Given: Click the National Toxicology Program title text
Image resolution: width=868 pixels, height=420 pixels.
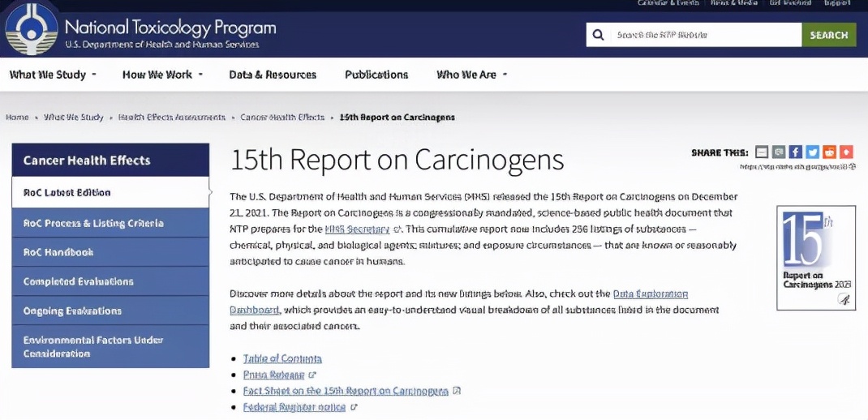Looking at the screenshot, I should click(170, 27).
